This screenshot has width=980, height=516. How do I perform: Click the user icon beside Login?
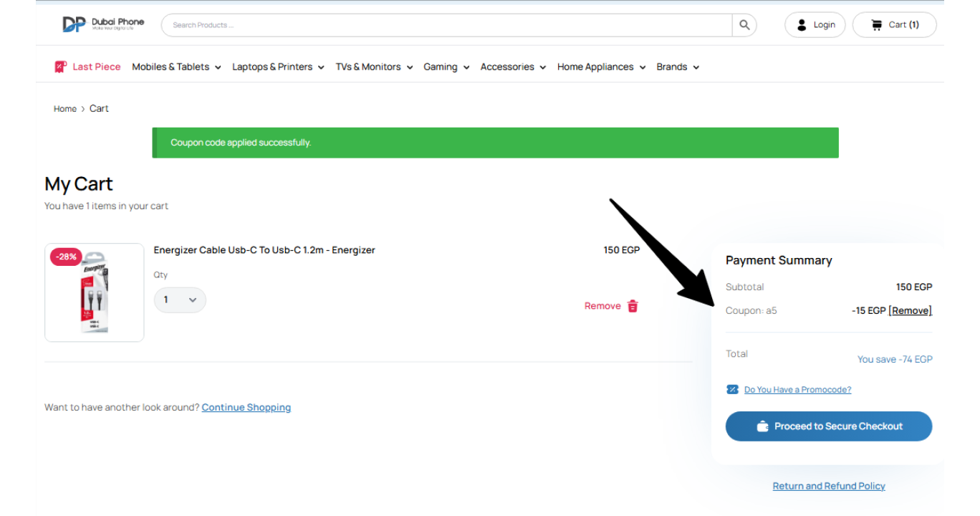(x=802, y=25)
